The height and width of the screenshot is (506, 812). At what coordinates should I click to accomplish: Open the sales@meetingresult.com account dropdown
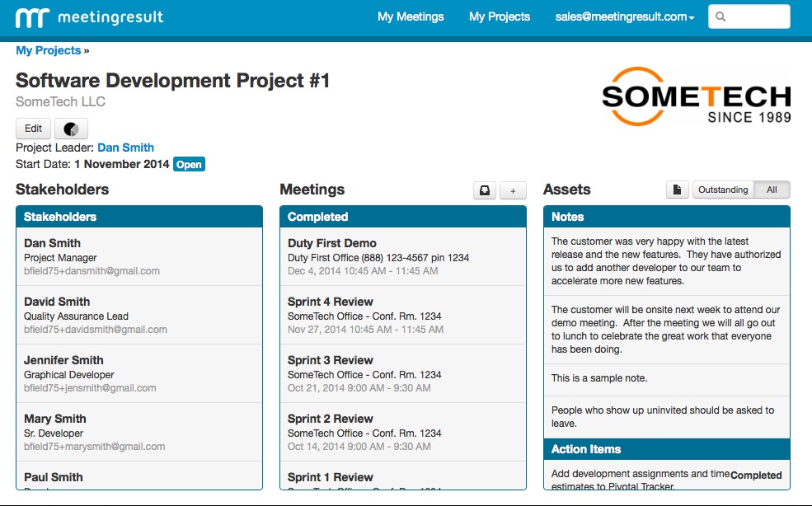(625, 16)
